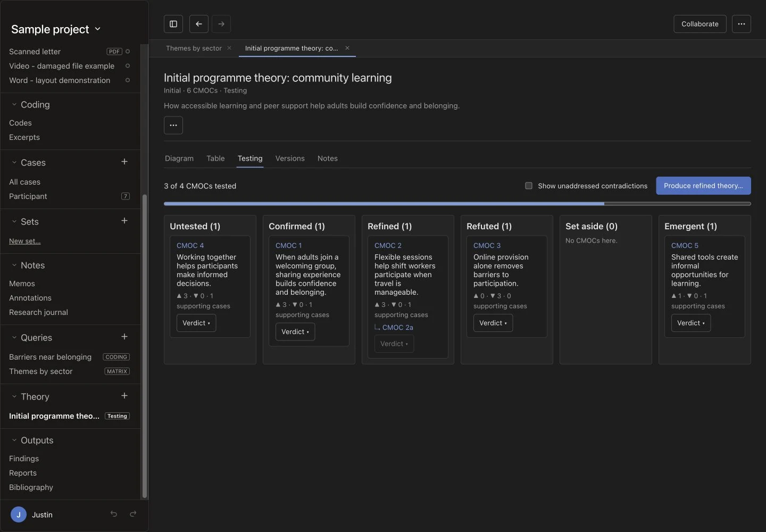Click the redo arrow next to Justin
766x532 pixels.
click(133, 514)
